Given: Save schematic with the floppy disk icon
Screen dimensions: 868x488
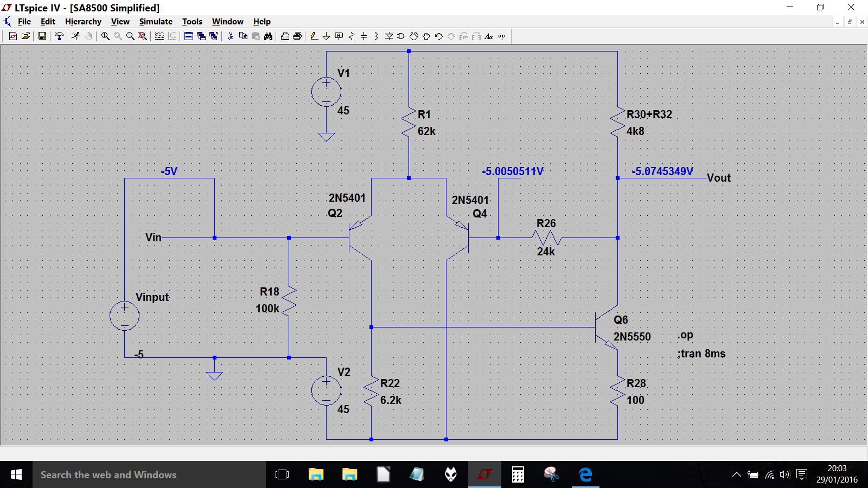Looking at the screenshot, I should 42,36.
